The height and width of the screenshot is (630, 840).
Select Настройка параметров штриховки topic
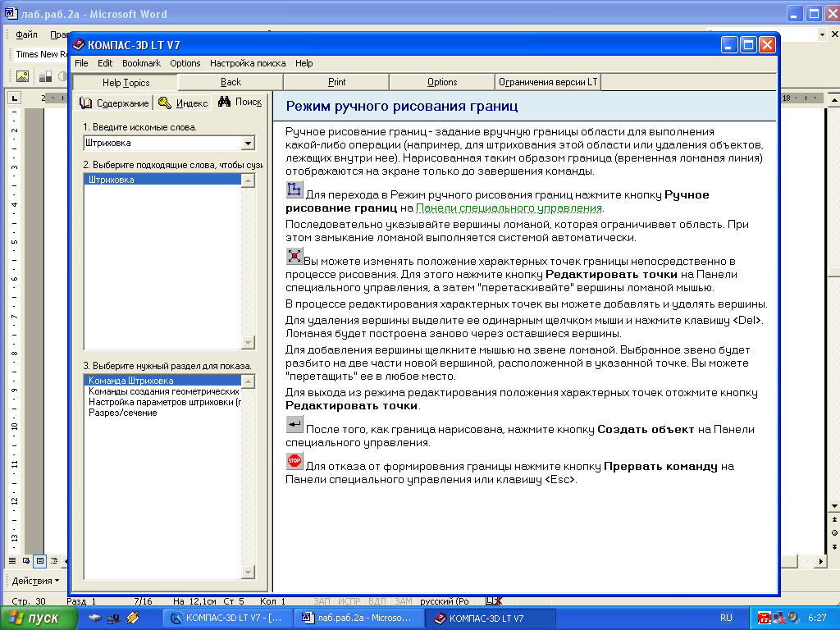pos(162,402)
